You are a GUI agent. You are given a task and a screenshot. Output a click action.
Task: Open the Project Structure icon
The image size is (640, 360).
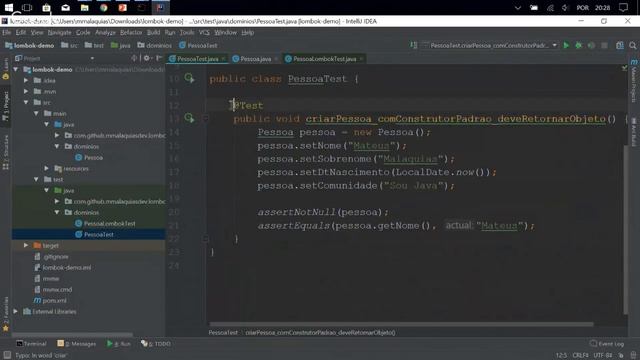[x=620, y=45]
